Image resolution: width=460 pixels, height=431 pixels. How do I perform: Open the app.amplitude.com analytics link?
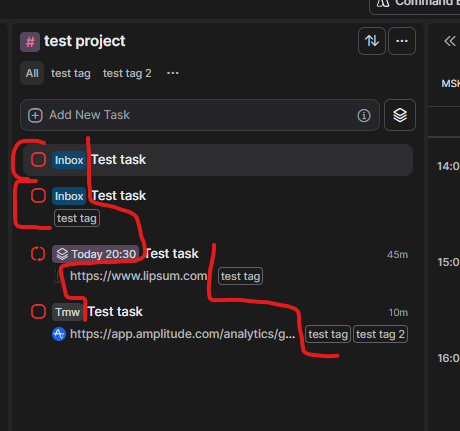click(x=182, y=334)
